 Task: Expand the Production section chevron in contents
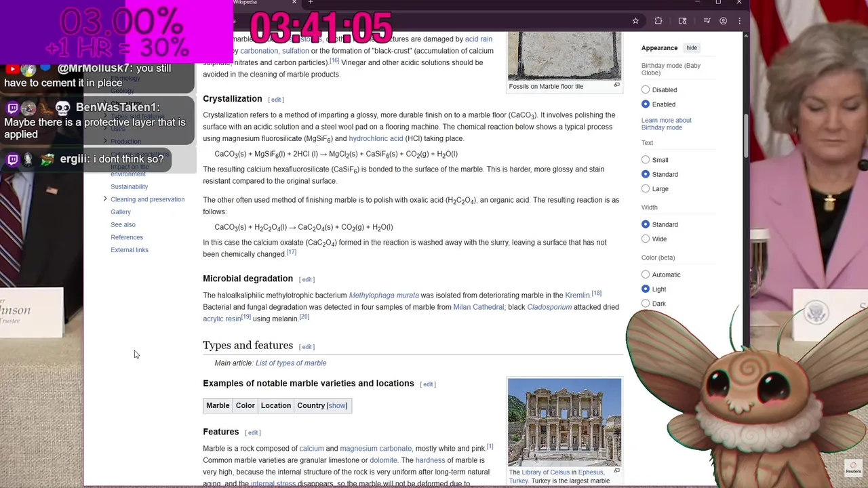click(x=105, y=141)
